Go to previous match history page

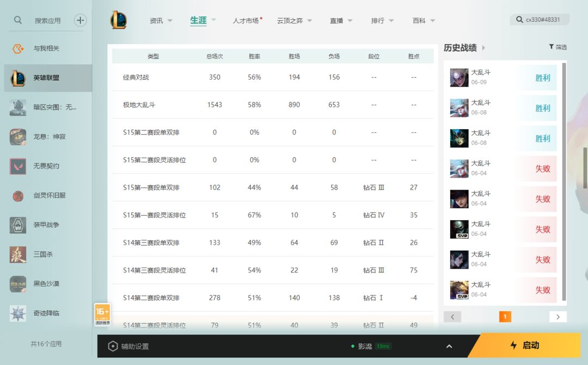click(452, 317)
